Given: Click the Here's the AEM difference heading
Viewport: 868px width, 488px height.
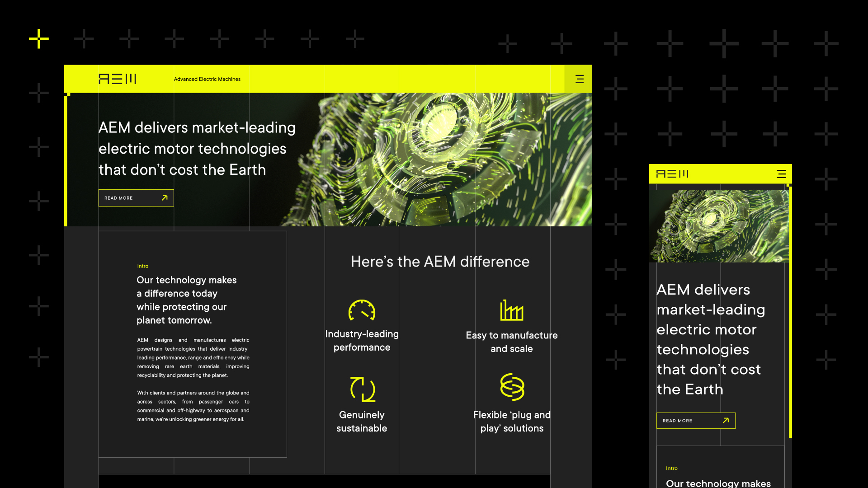Looking at the screenshot, I should point(440,262).
